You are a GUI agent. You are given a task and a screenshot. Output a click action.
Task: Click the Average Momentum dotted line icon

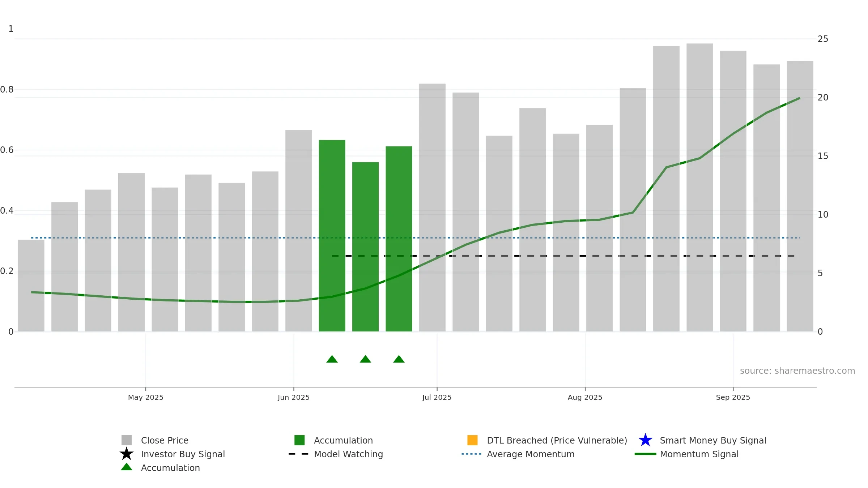(472, 454)
